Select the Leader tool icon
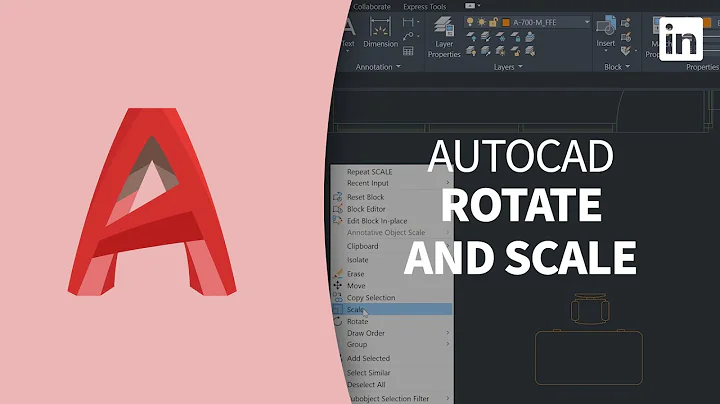Viewport: 720px width, 404px height. pos(408,36)
